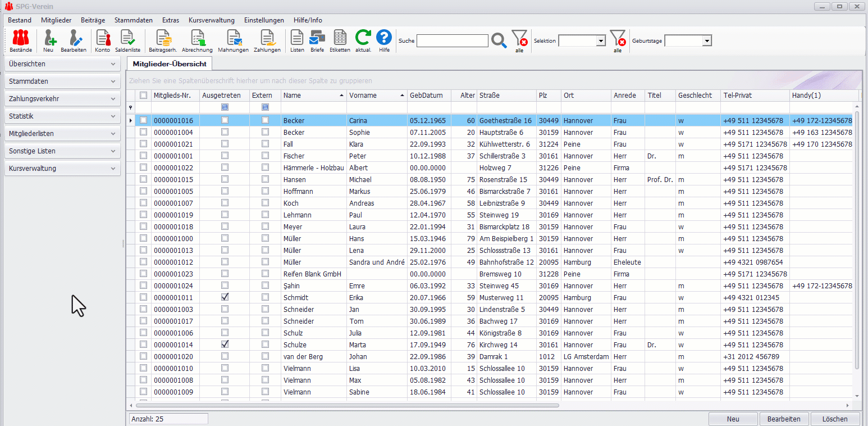868x426 pixels.
Task: Refresh list with aktual. icon
Action: coord(363,38)
